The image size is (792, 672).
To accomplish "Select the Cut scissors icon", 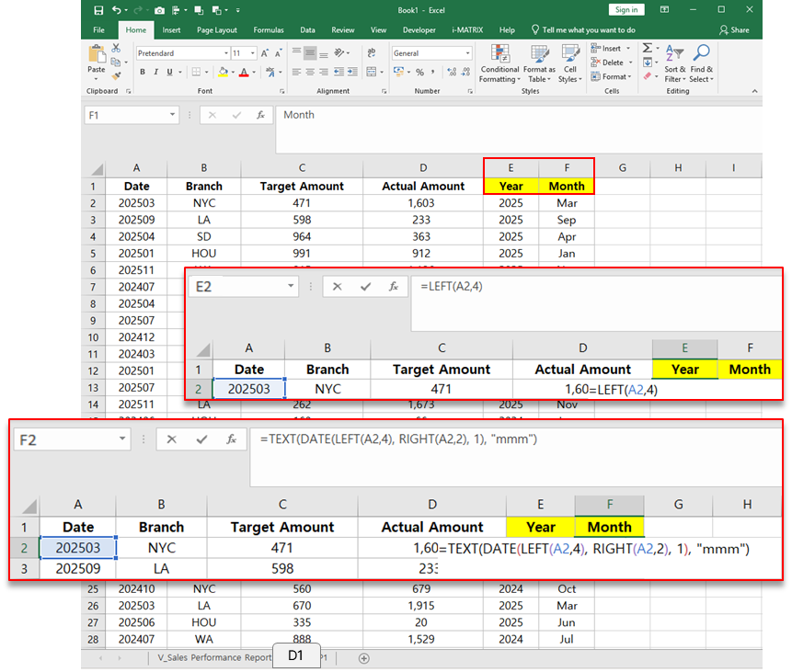I will (116, 49).
